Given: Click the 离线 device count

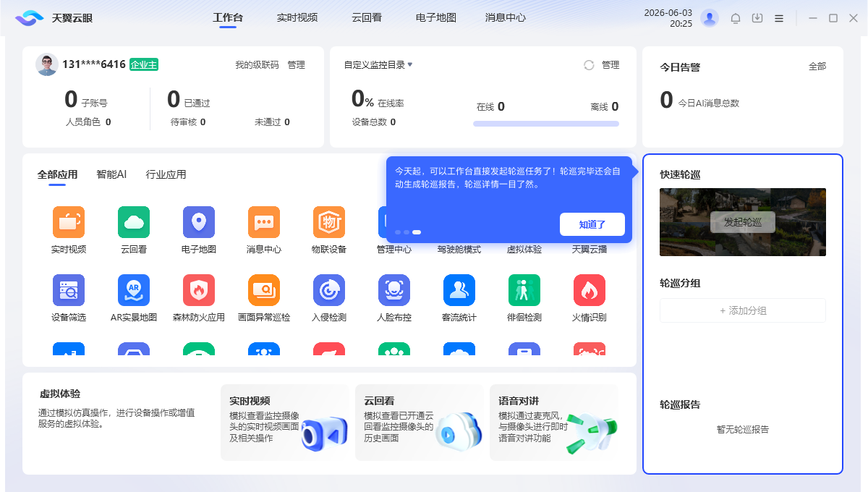Looking at the screenshot, I should tap(615, 107).
